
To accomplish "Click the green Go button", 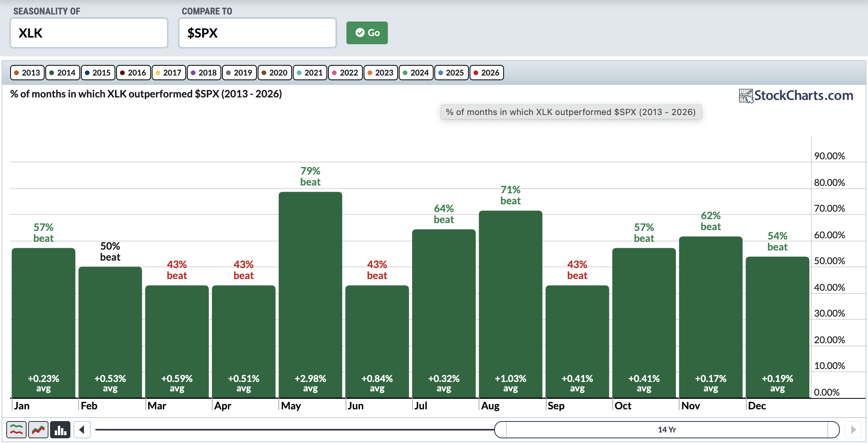I will (367, 33).
